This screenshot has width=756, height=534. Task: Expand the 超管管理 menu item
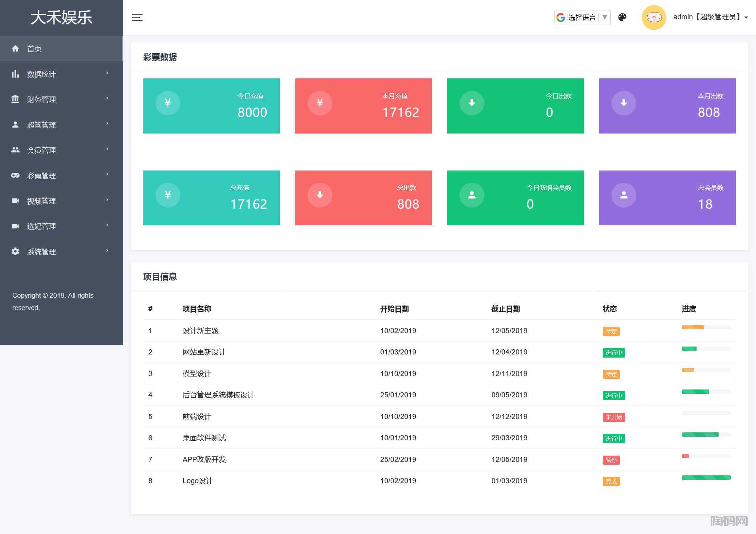[x=41, y=125]
